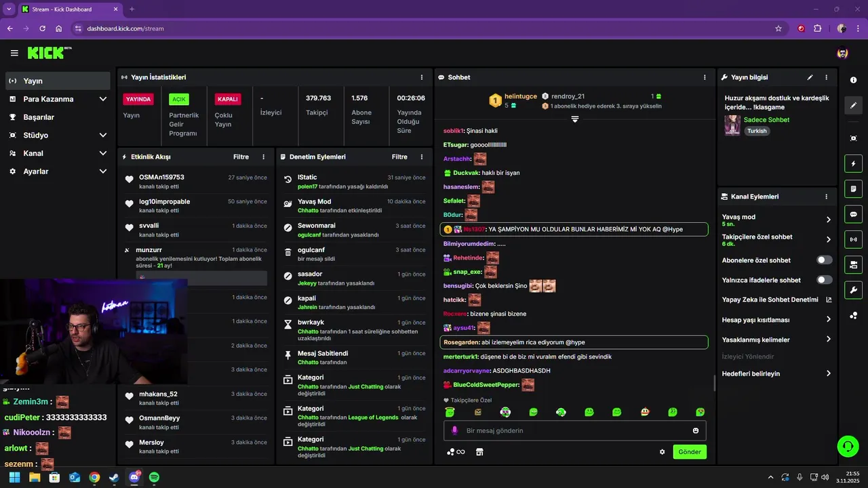Image resolution: width=868 pixels, height=488 pixels.
Task: Toggle the notes panel icon in right sidebar
Action: coord(853,188)
